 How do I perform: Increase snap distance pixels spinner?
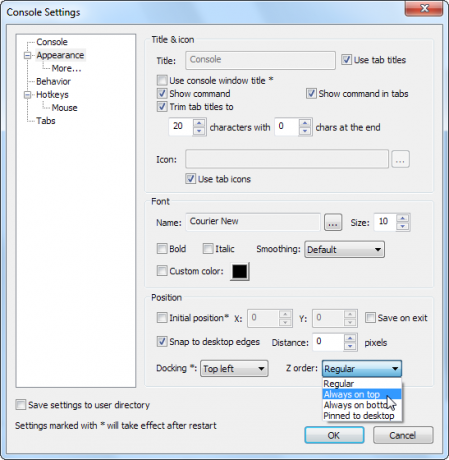point(350,338)
